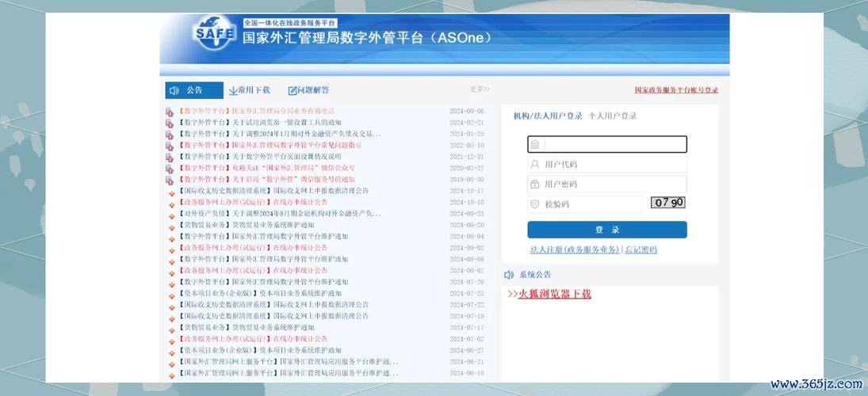Screen dimensions: 868x396
Task: Open the 问题解答 tab
Action: click(308, 90)
